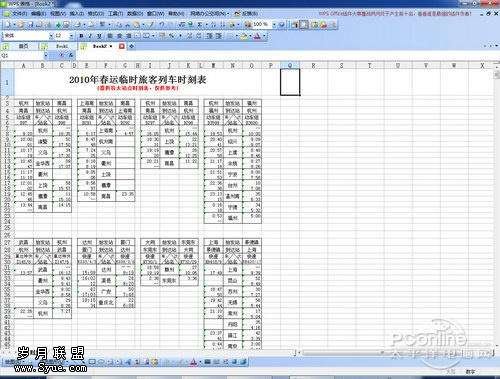The image size is (500, 379).
Task: Click the Name Box showing Q1
Action: (22, 55)
